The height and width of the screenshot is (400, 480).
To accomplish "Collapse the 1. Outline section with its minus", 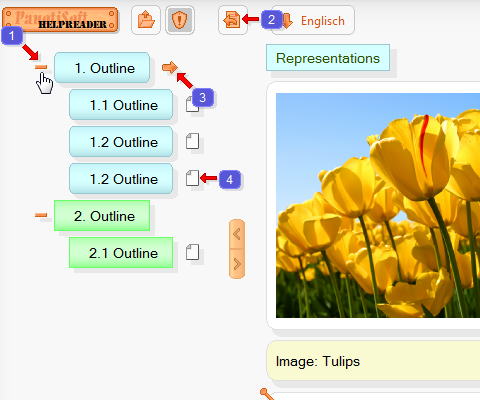I will [41, 67].
